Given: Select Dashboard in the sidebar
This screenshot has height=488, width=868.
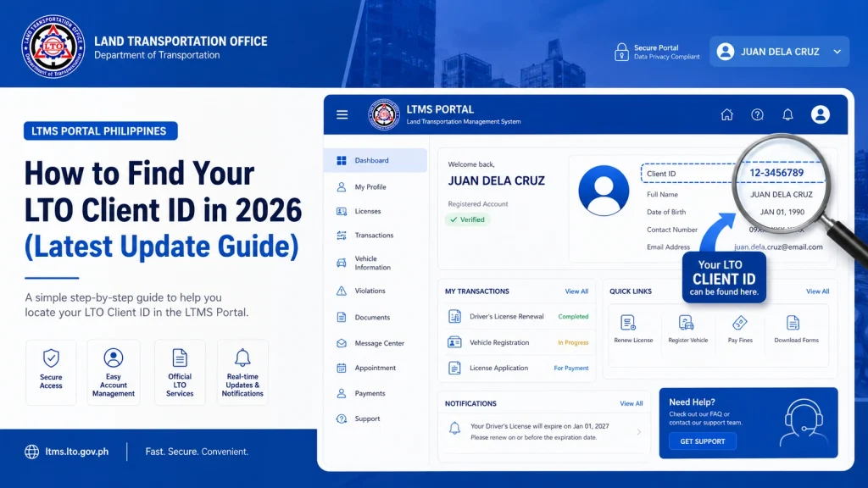Looking at the screenshot, I should click(376, 160).
